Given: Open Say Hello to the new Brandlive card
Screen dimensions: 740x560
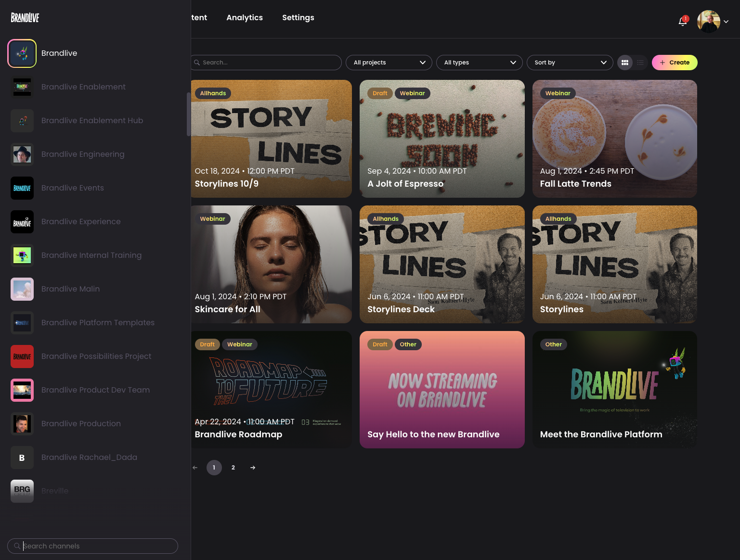Looking at the screenshot, I should 442,390.
